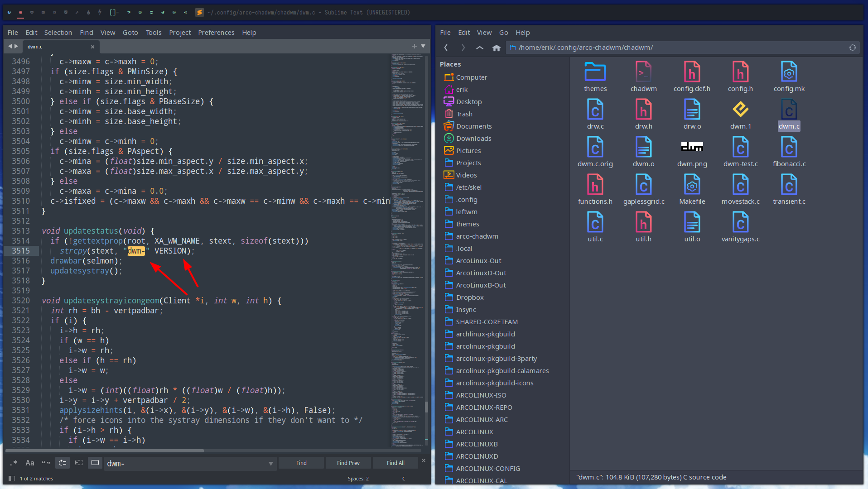The width and height of the screenshot is (868, 489).
Task: Click the Find Prev button
Action: point(348,463)
